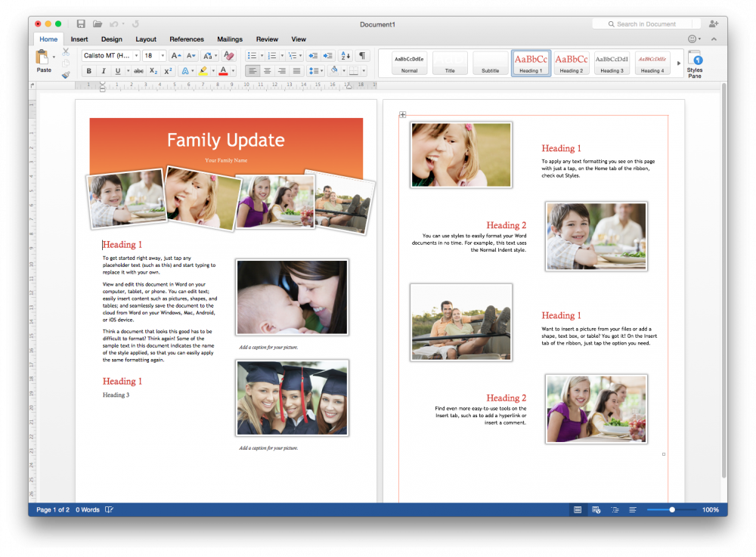The height and width of the screenshot is (557, 756).
Task: Toggle Italic formatting
Action: (x=103, y=71)
